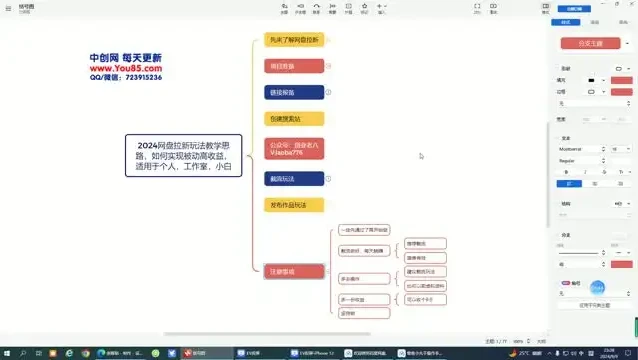638x360 pixels.
Task: Toggle italic text formatting
Action: coord(586,172)
